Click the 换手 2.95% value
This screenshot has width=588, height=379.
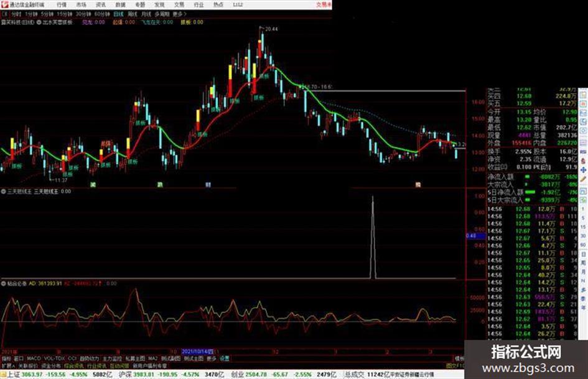coord(523,152)
